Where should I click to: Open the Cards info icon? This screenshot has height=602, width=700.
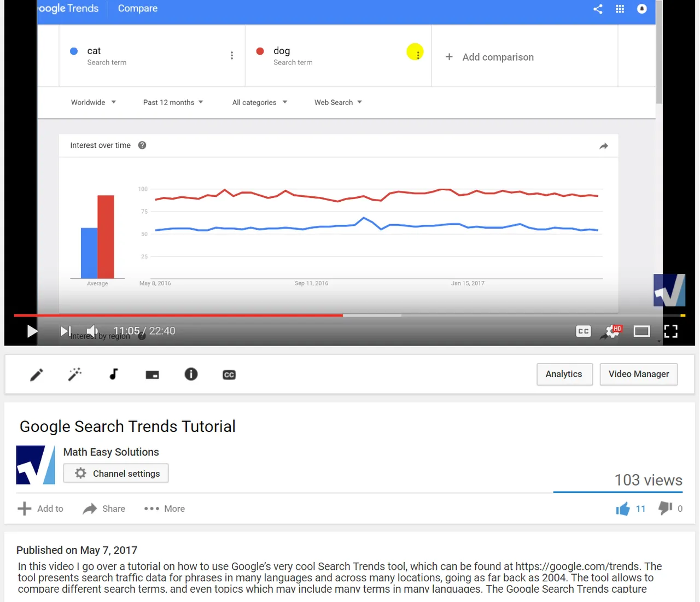191,374
